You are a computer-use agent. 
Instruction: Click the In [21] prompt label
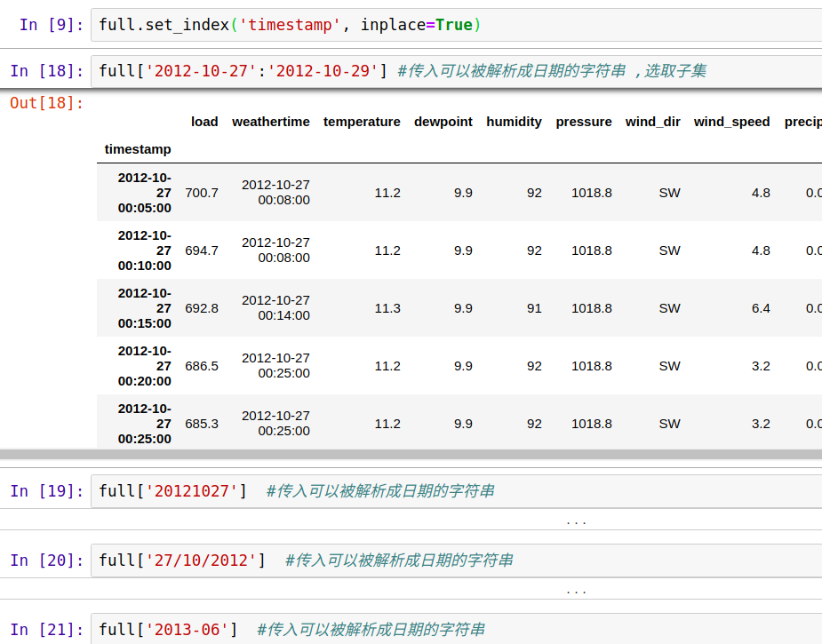point(47,629)
